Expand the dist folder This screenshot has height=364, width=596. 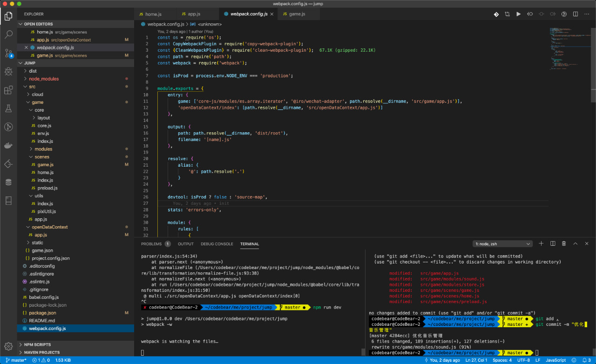33,71
